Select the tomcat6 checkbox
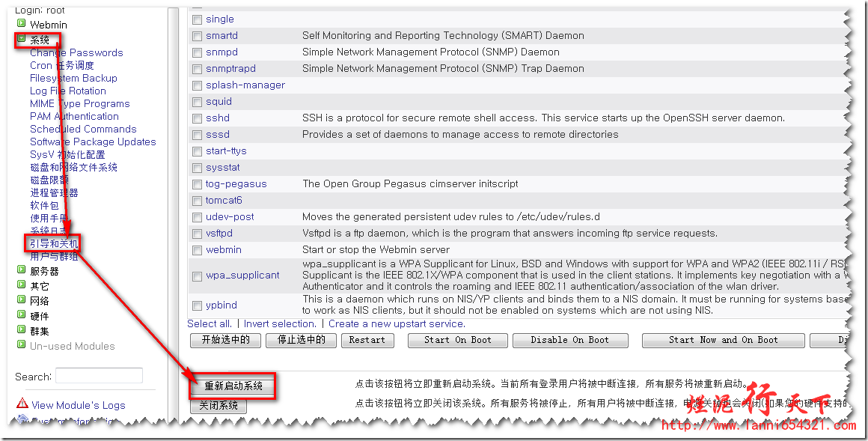The width and height of the screenshot is (868, 441). (197, 201)
